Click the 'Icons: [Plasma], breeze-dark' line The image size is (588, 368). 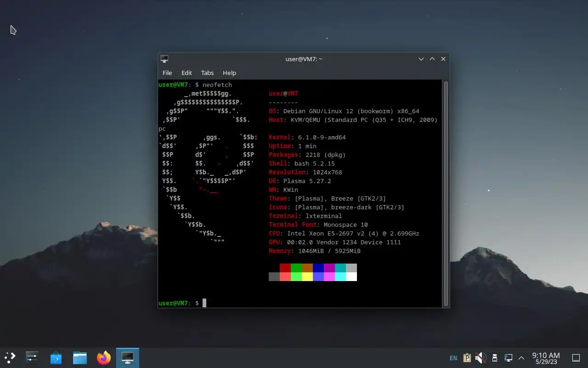[x=337, y=207]
